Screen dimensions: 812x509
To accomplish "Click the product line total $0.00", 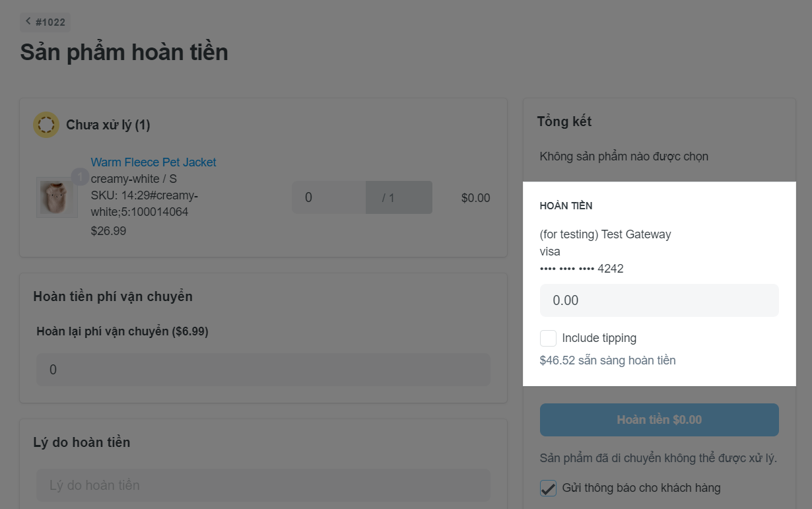I will pos(475,198).
